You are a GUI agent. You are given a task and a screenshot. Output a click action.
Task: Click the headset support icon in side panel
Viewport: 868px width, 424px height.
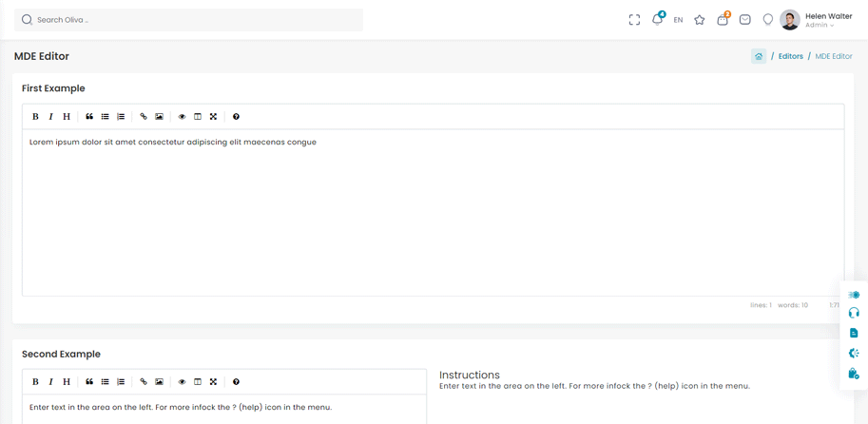pos(854,313)
